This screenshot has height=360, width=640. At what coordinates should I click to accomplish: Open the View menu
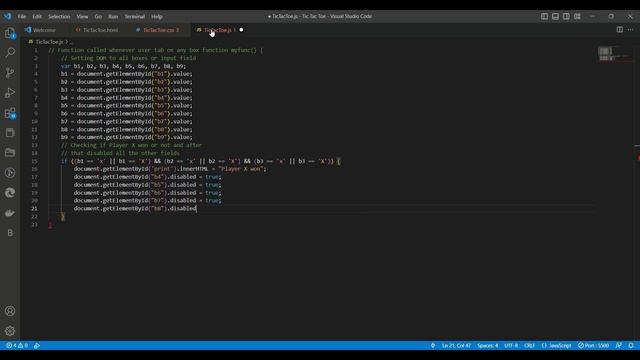click(82, 17)
